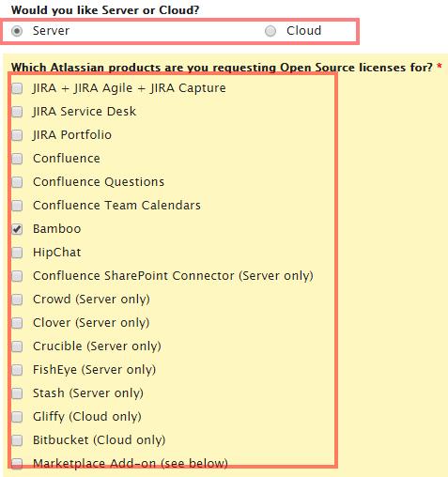The height and width of the screenshot is (477, 448).
Task: Tick the Gliffy (Cloud only) checkbox
Action: (17, 417)
